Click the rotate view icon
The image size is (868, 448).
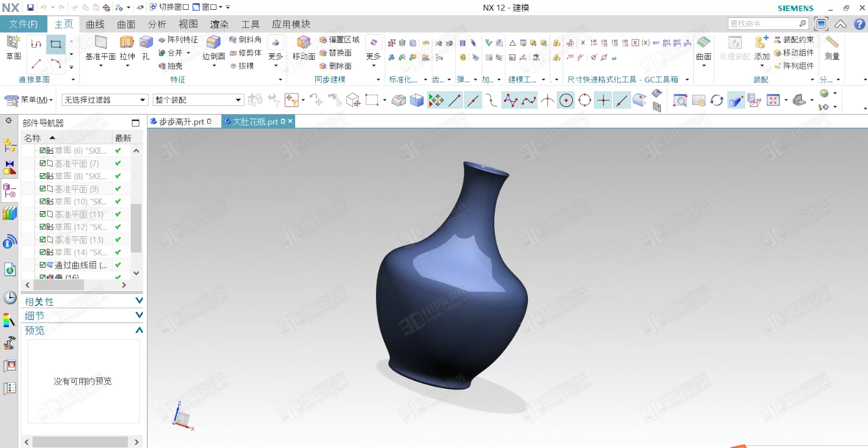click(x=717, y=100)
